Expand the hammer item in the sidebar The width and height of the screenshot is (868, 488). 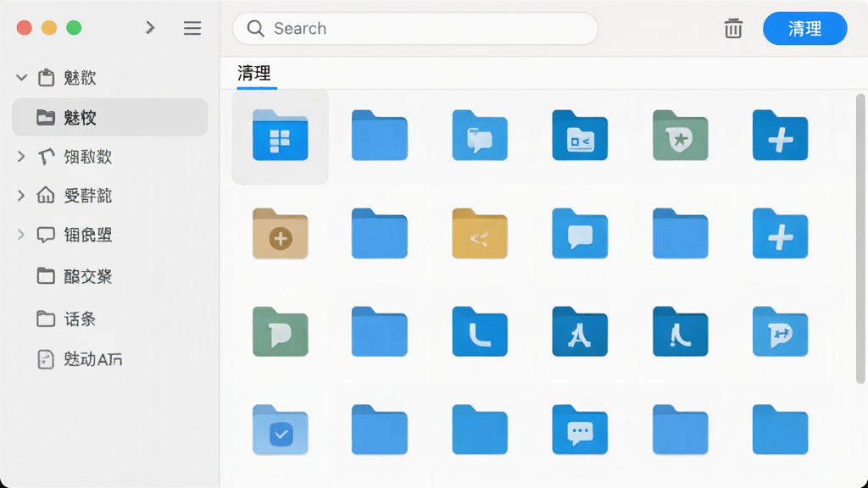[x=21, y=157]
